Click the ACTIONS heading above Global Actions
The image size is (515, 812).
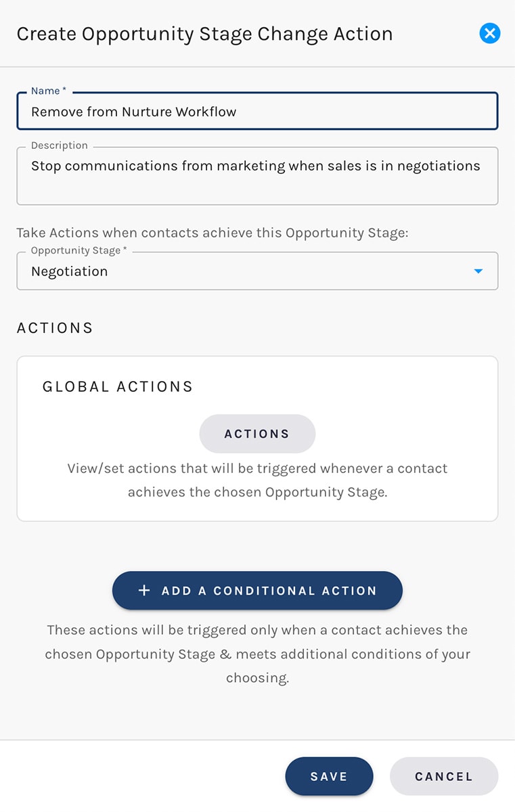(55, 328)
